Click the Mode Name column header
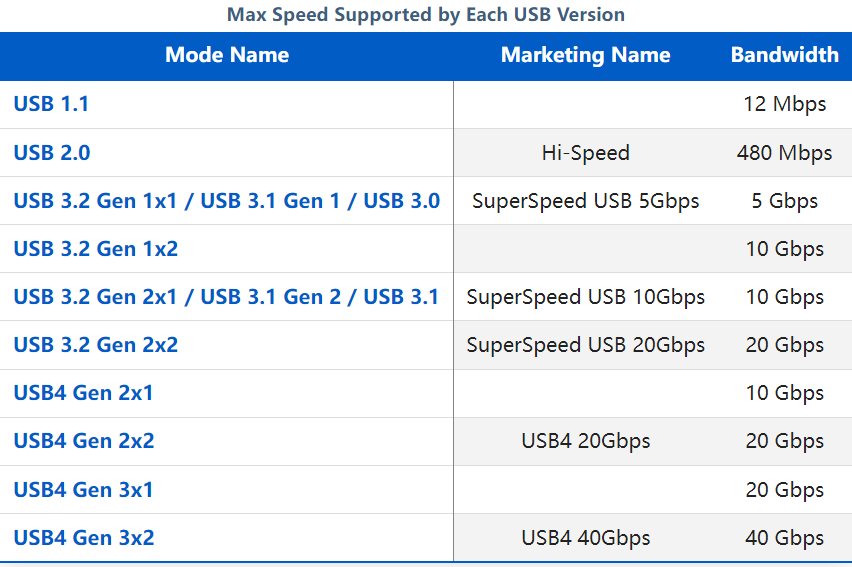Viewport: 852px width, 567px height. (227, 55)
